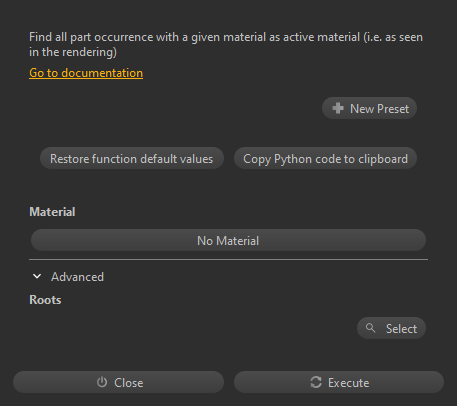Click the magnifier icon beside Select
Viewport: 457px width, 406px height.
pyautogui.click(x=370, y=328)
